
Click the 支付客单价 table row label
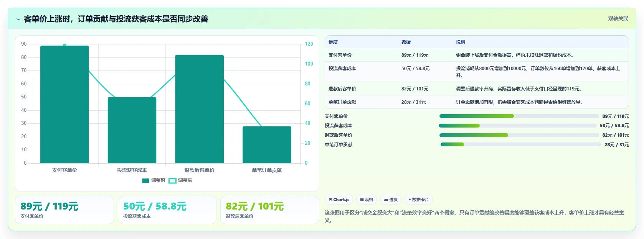[340, 55]
